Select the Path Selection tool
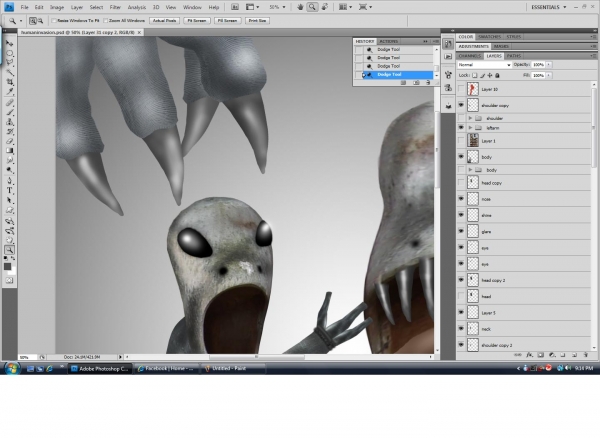This screenshot has height=438, width=600. click(x=9, y=200)
